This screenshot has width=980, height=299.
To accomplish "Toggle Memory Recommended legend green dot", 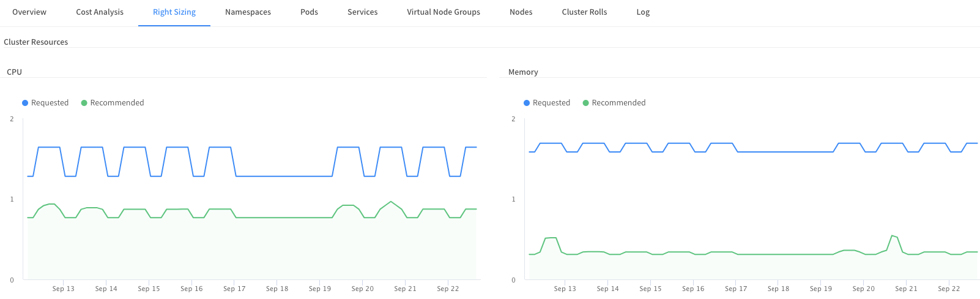I will [x=586, y=103].
